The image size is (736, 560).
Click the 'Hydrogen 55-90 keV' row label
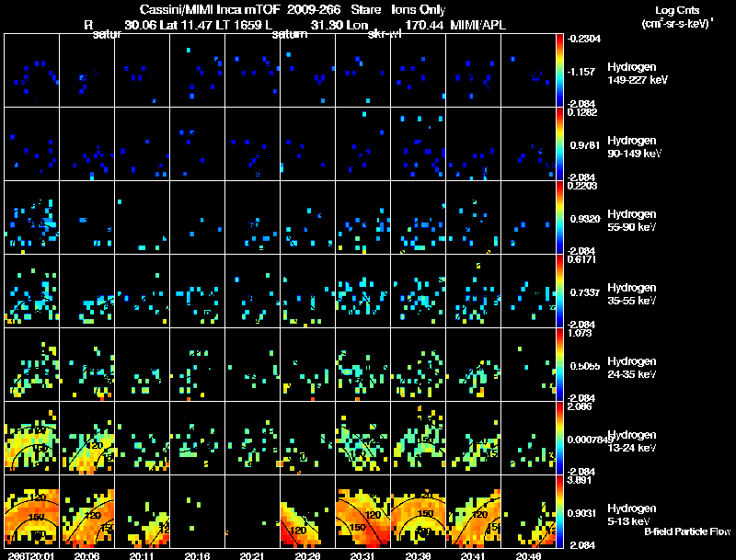pos(632,221)
